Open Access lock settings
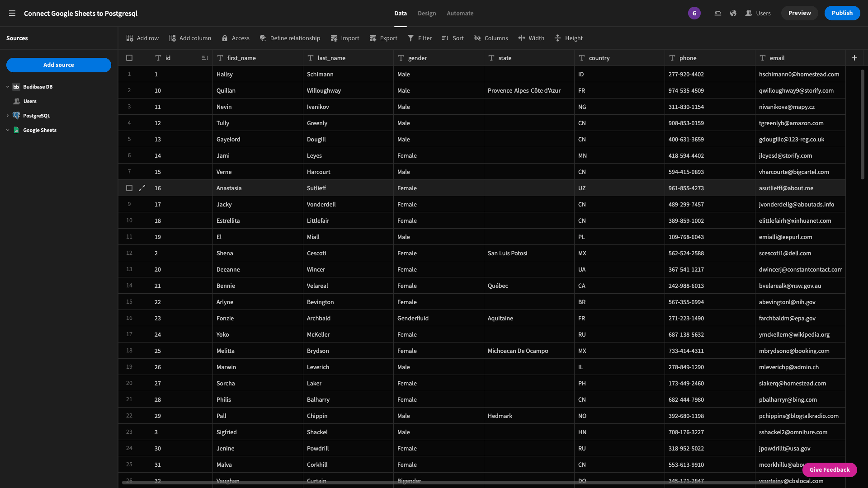This screenshot has height=488, width=868. coord(235,38)
